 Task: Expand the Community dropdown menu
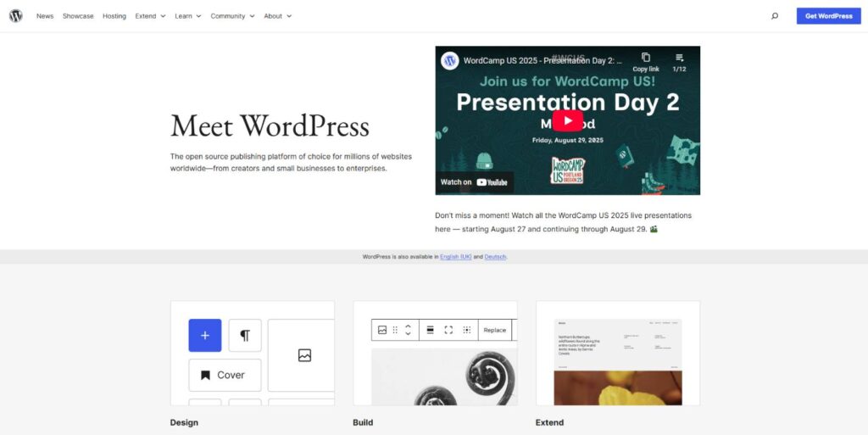pos(232,16)
